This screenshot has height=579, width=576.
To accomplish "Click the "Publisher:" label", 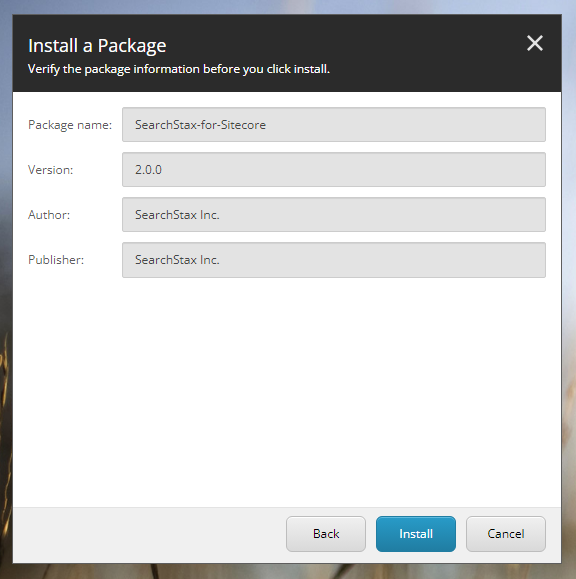I will coord(56,260).
